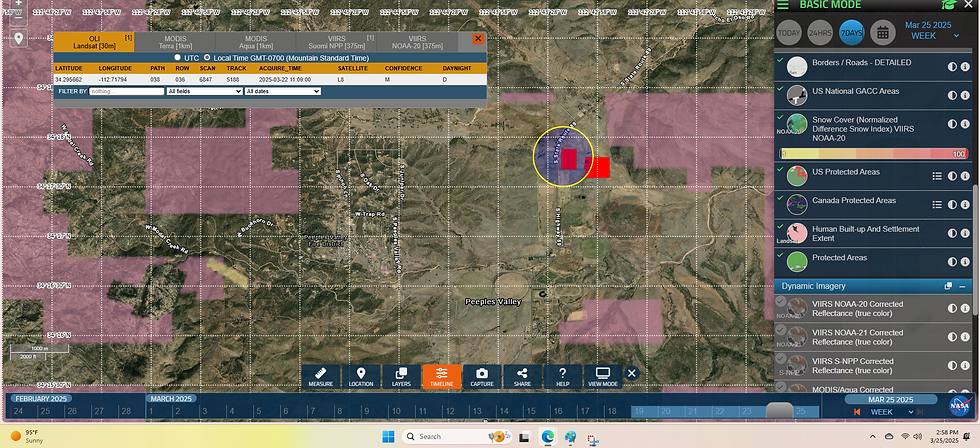Open the View Mode tool
Image resolution: width=980 pixels, height=448 pixels.
(x=603, y=377)
